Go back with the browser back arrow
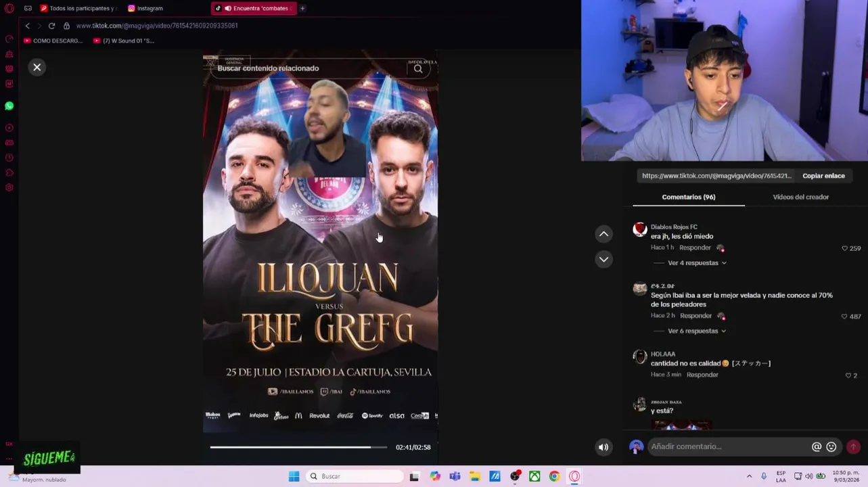Image resolution: width=868 pixels, height=487 pixels. (x=27, y=26)
